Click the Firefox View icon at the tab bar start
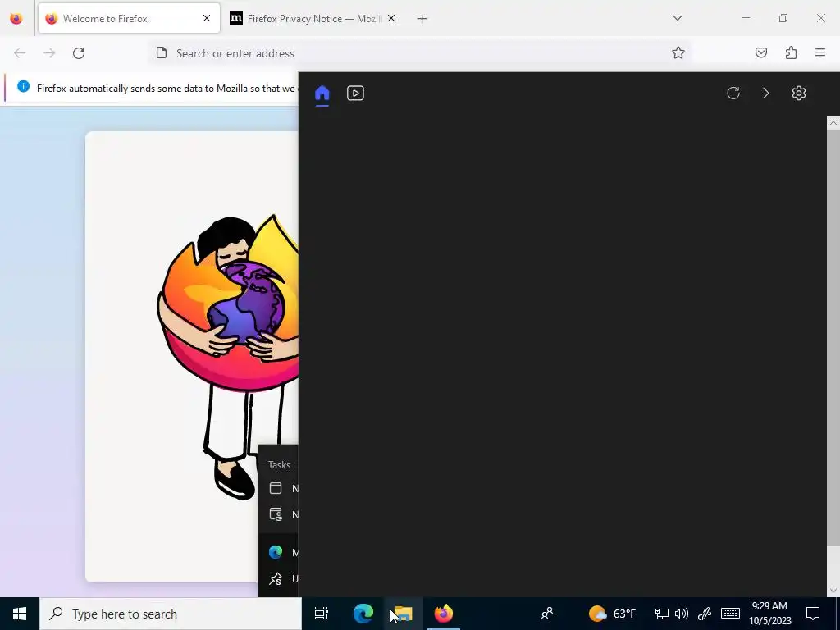The height and width of the screenshot is (630, 840). click(16, 18)
